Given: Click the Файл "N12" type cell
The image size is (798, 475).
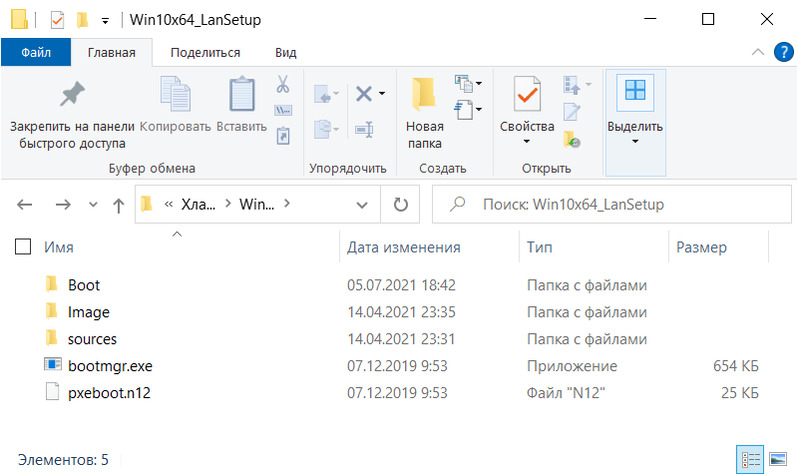Looking at the screenshot, I should (x=566, y=393).
